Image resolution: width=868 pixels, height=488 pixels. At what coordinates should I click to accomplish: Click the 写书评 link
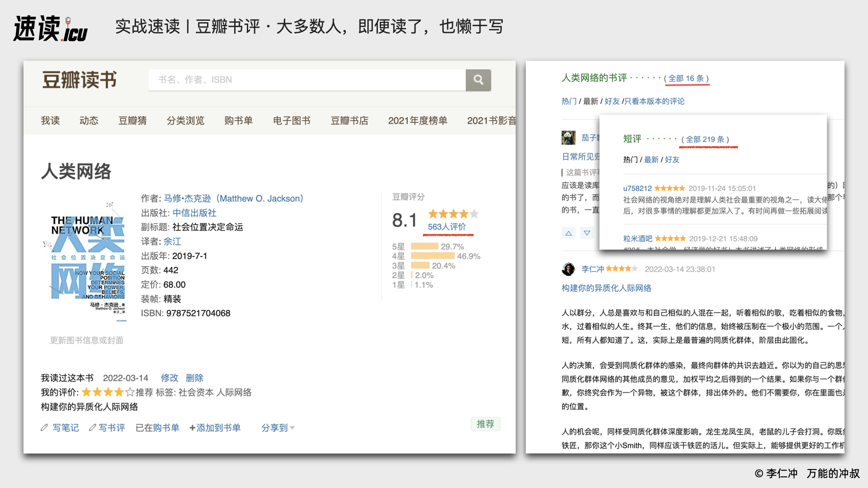112,427
